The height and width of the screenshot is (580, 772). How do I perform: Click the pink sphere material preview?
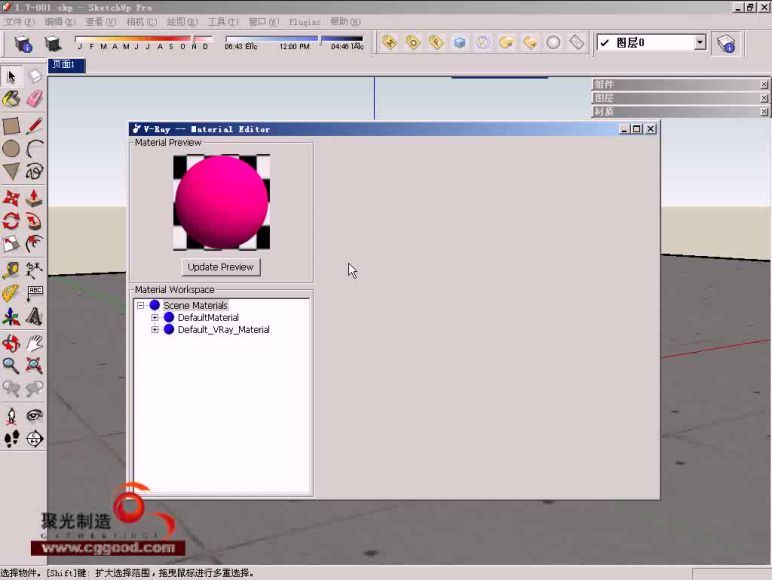221,202
